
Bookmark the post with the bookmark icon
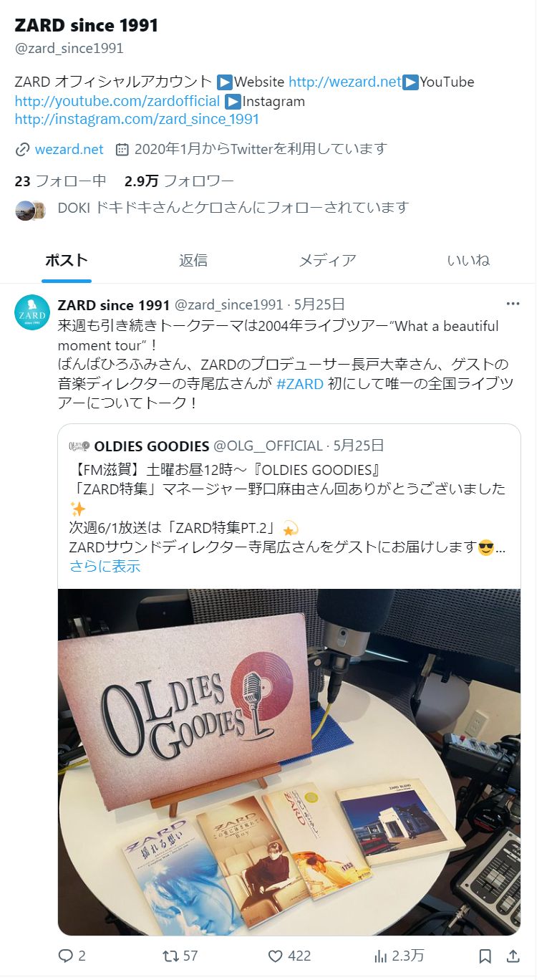[x=485, y=956]
